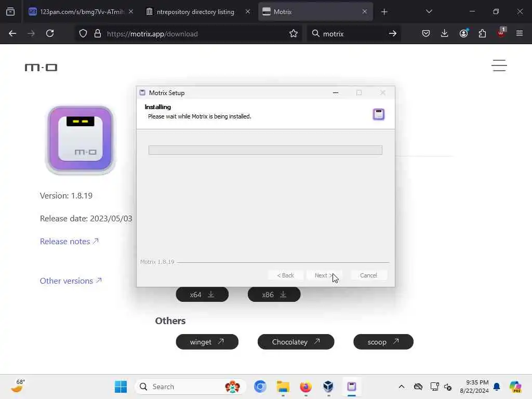This screenshot has width=532, height=399.
Task: Open the Other versions link
Action: tap(71, 281)
